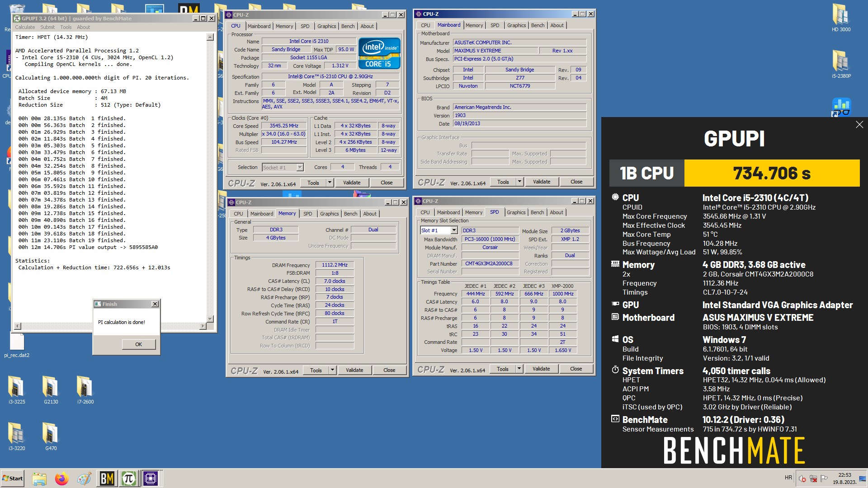Screen dimensions: 868x488
Task: Switch to Bench tab in CPU window
Action: (x=348, y=26)
